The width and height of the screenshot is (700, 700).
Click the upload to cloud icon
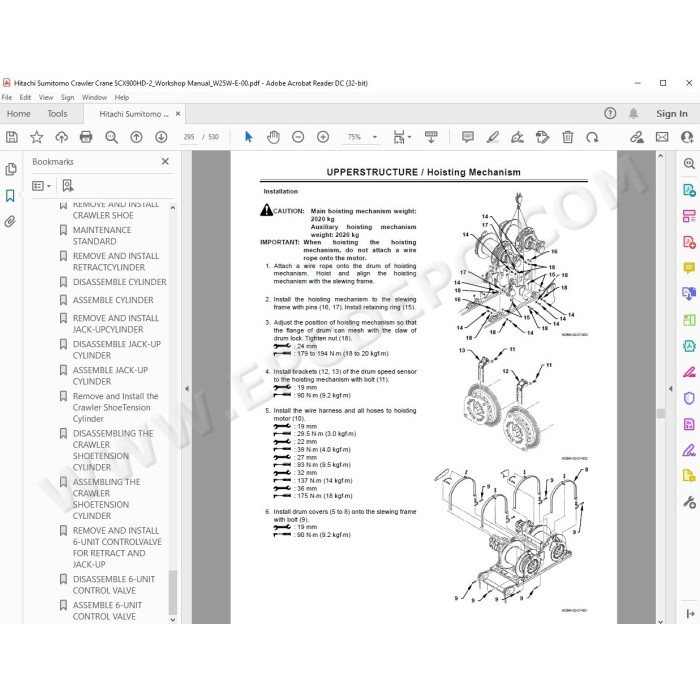click(61, 137)
